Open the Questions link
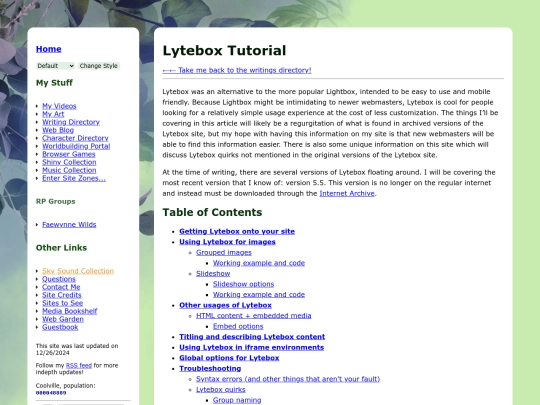Image resolution: width=540 pixels, height=405 pixels. point(59,279)
